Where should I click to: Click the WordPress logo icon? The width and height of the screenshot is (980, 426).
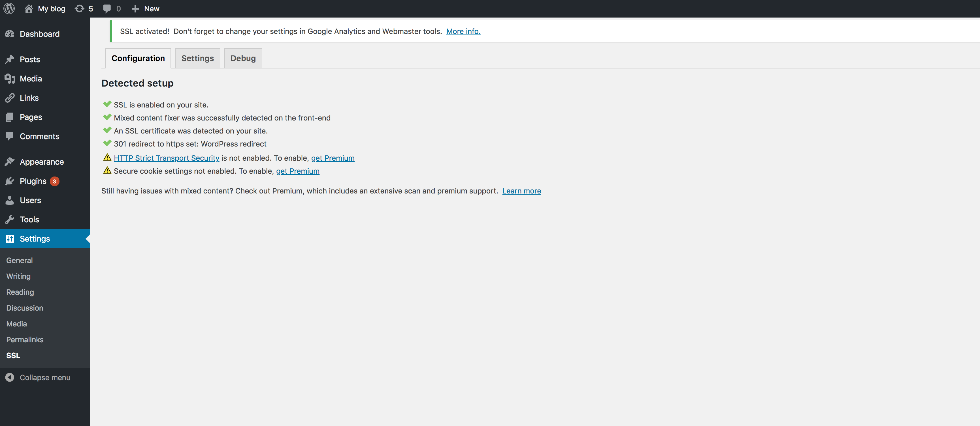tap(9, 8)
